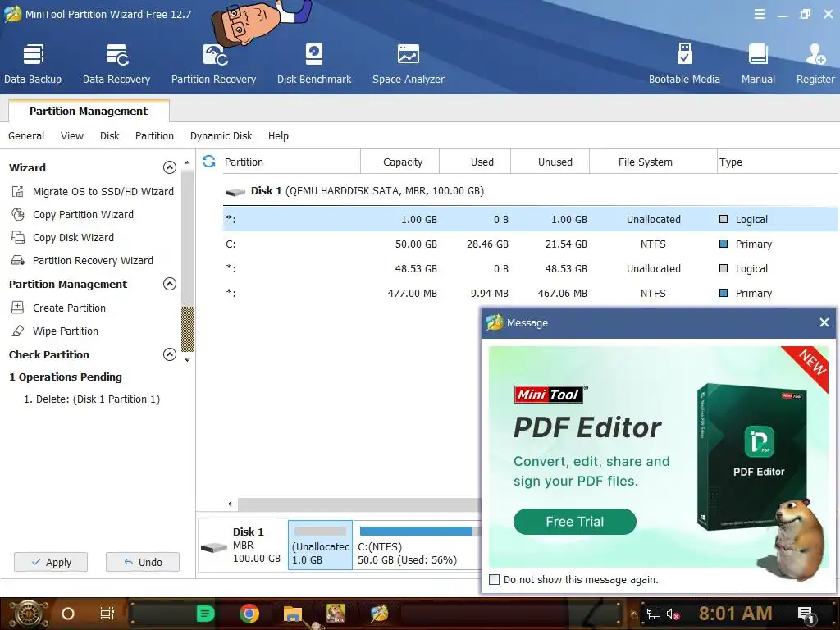Open the hamburger menu in title bar
This screenshot has height=630, width=840.
759,14
